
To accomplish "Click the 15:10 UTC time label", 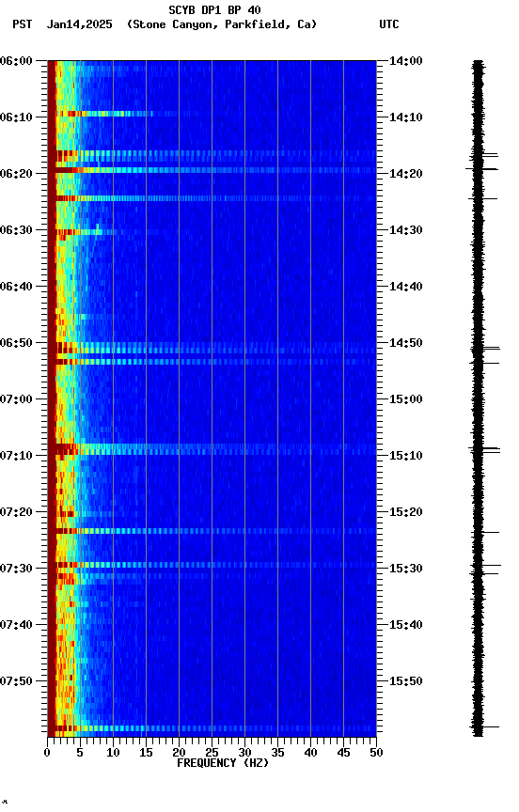I will 406,456.
